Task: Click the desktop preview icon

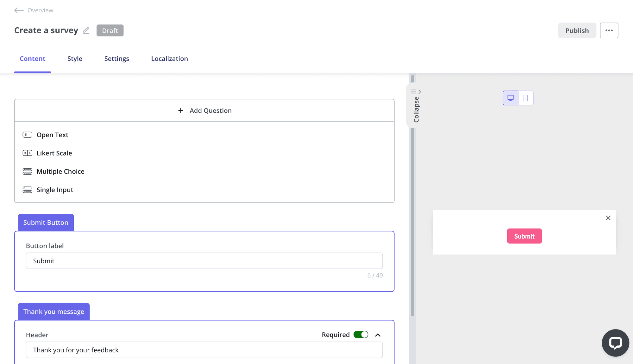Action: coord(511,97)
